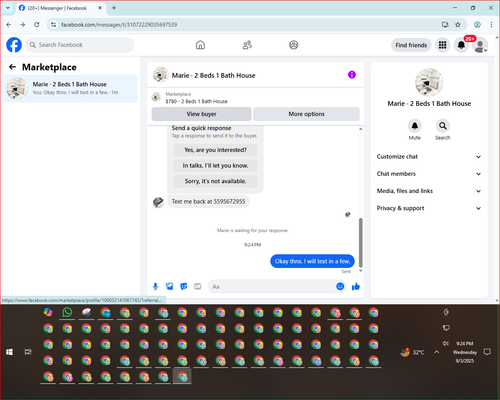Click the chat conversation scrollbar
500x400 pixels.
click(360, 242)
